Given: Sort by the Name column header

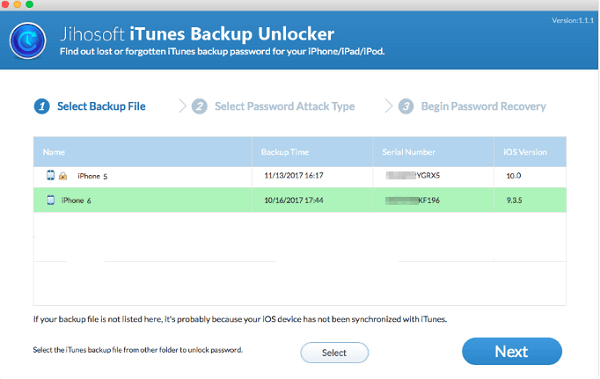Looking at the screenshot, I should point(54,152).
